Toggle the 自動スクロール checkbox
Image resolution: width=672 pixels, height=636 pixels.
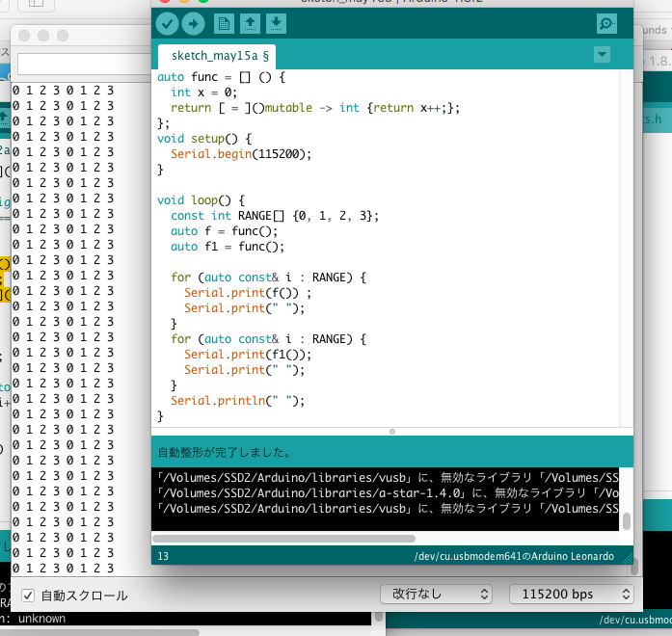point(28,596)
